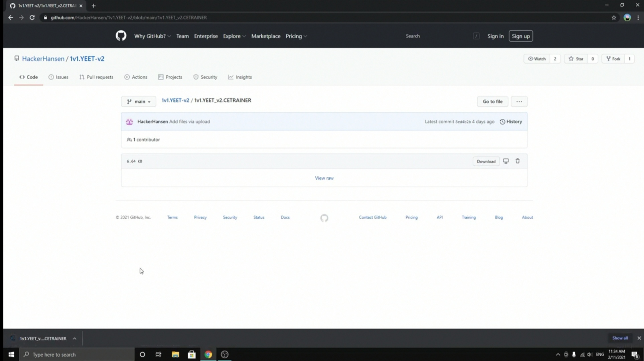Open the Chrome three-dot menu
The width and height of the screenshot is (644, 361).
pos(638,18)
